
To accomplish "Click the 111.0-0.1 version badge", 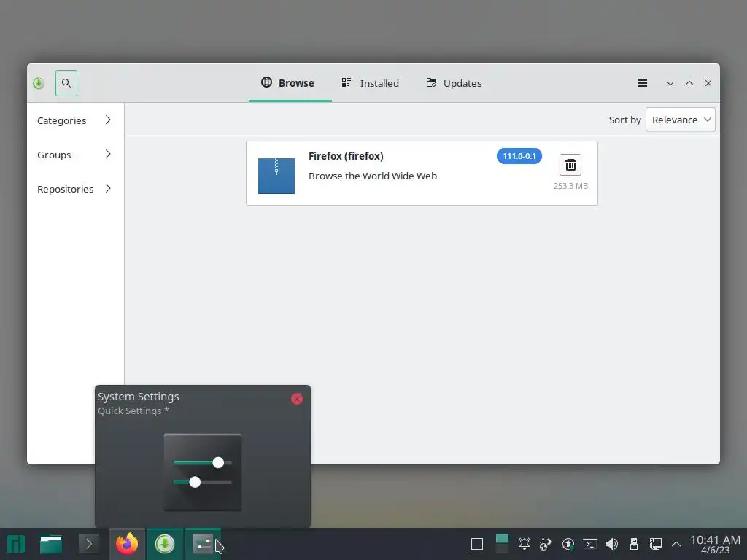I will click(519, 156).
